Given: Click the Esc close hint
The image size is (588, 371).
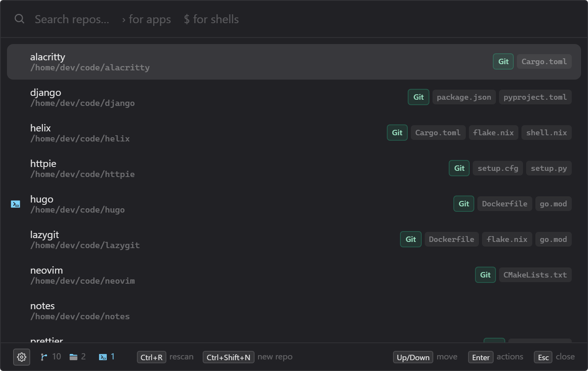Looking at the screenshot, I should pos(554,357).
